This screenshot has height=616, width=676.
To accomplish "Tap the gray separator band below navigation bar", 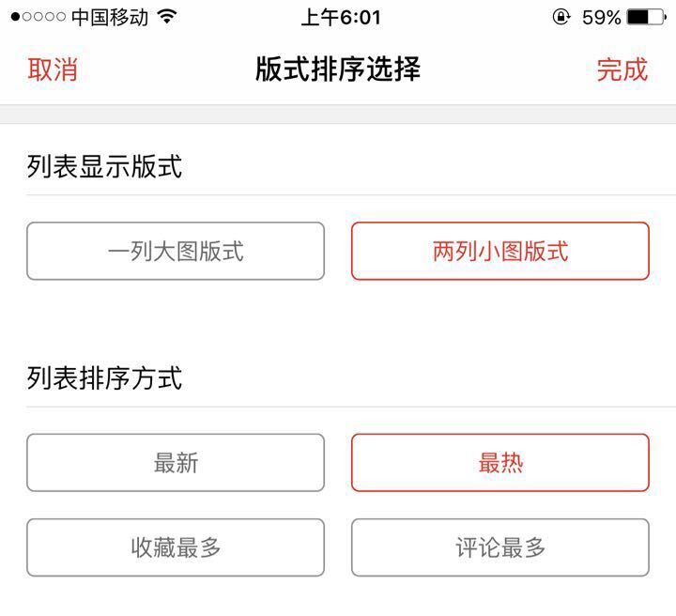I will 338,114.
